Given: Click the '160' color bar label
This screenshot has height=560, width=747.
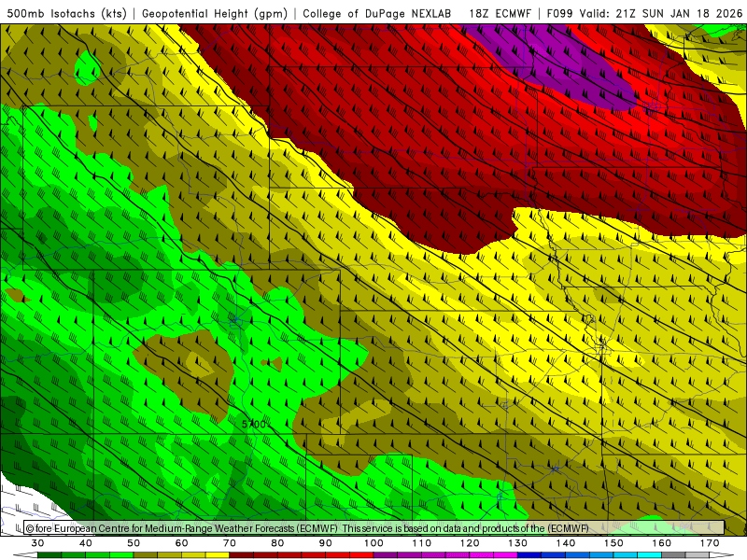Looking at the screenshot, I should [x=662, y=543].
